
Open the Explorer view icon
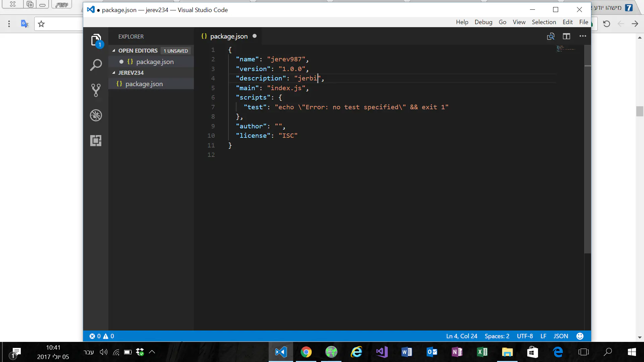96,40
